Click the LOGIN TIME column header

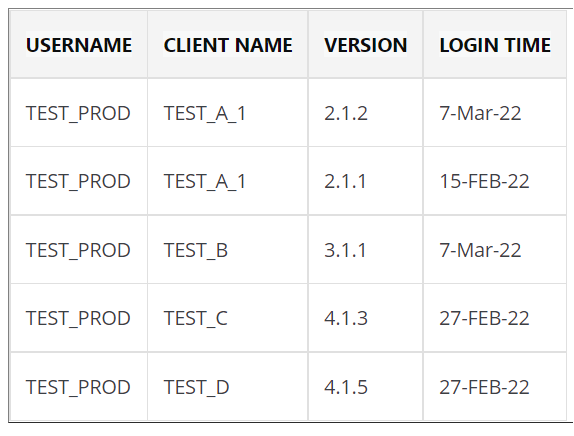[x=495, y=45]
